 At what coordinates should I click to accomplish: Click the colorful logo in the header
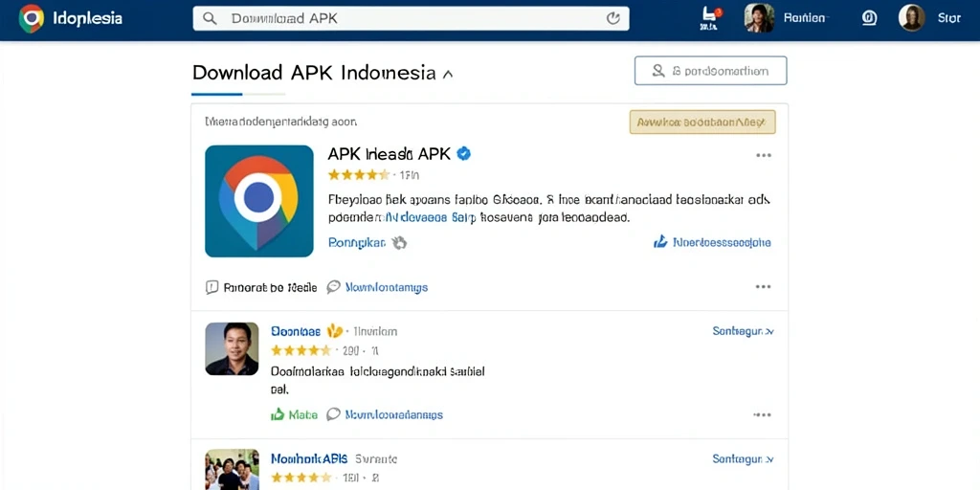click(32, 18)
